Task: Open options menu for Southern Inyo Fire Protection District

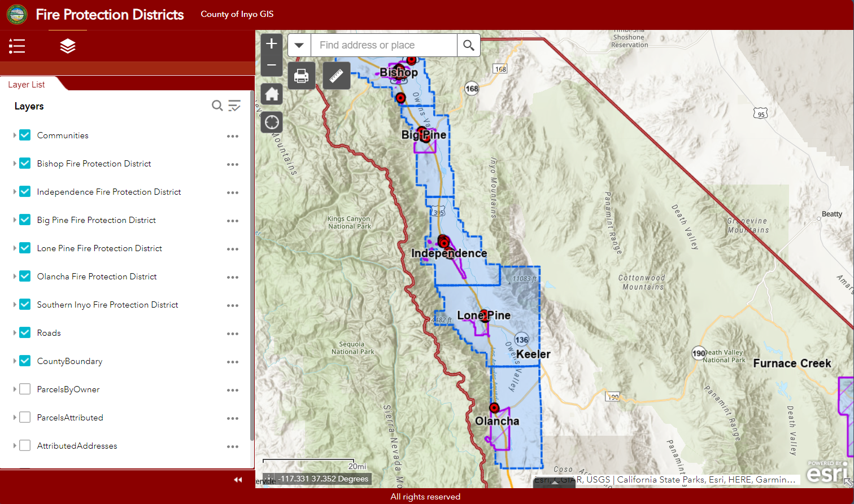Action: [x=233, y=305]
